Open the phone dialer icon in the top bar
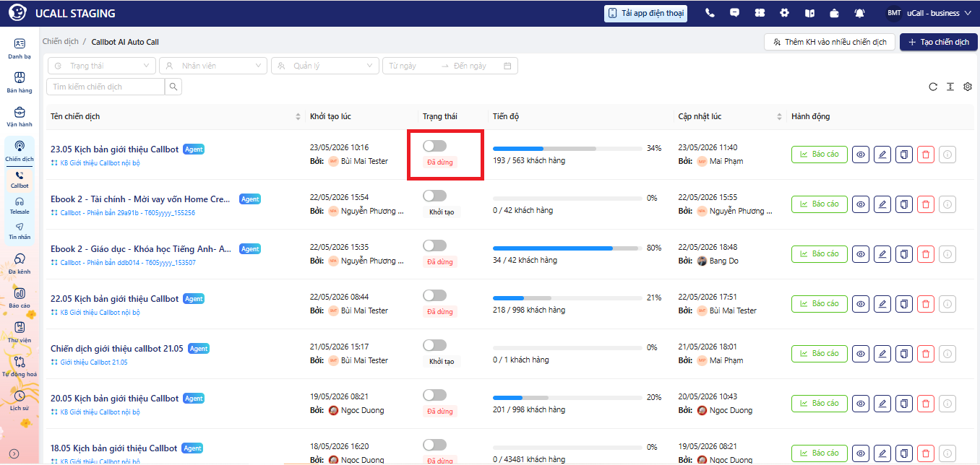This screenshot has height=465, width=980. coord(710,13)
